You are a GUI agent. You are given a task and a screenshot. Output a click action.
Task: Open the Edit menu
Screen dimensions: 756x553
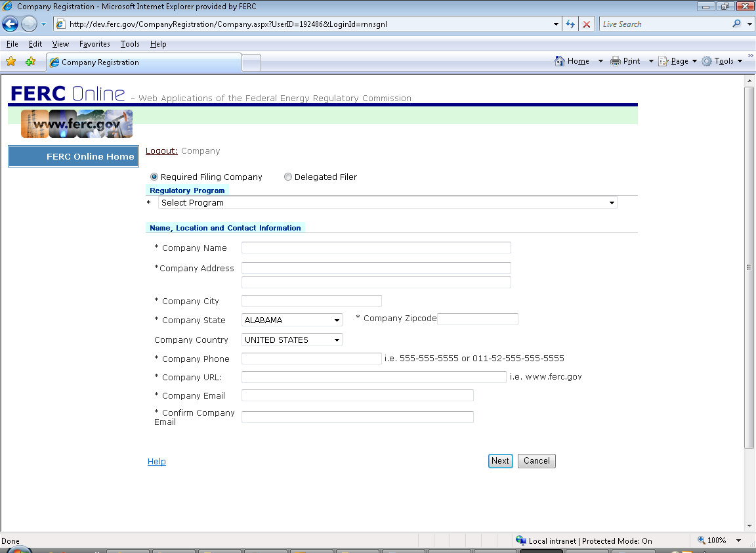[35, 44]
